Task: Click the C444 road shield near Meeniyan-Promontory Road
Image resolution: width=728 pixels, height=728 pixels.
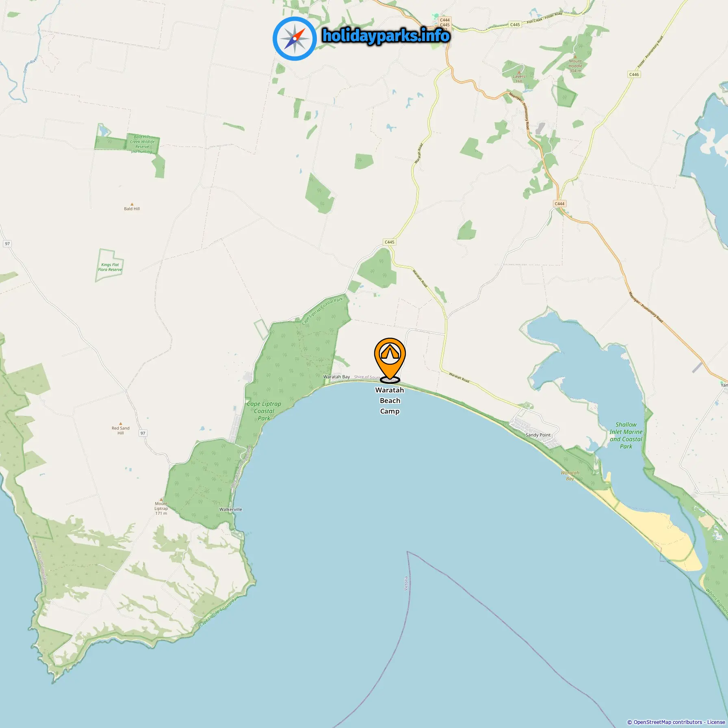Action: (x=559, y=204)
